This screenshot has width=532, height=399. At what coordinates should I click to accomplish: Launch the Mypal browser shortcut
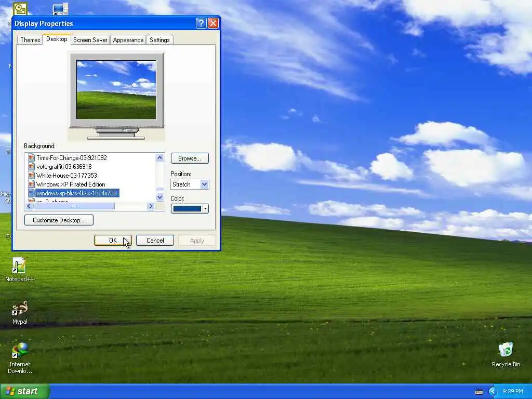point(20,312)
